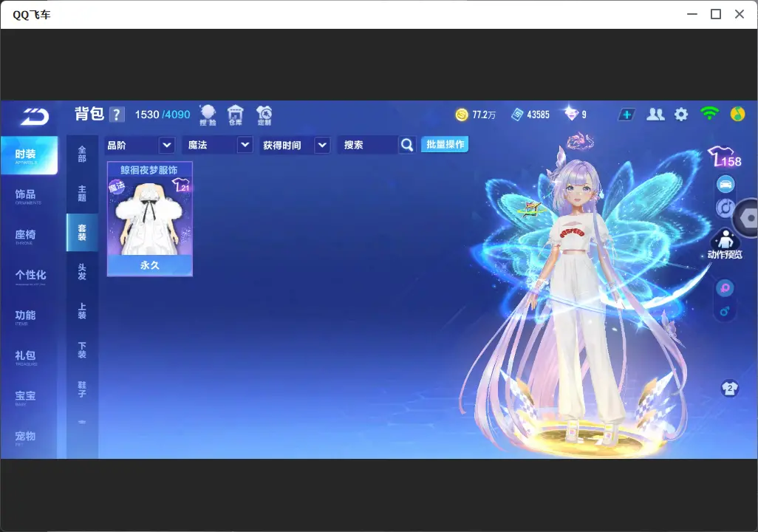Click the 永久 permanent label on item card
The width and height of the screenshot is (758, 532).
click(x=150, y=265)
